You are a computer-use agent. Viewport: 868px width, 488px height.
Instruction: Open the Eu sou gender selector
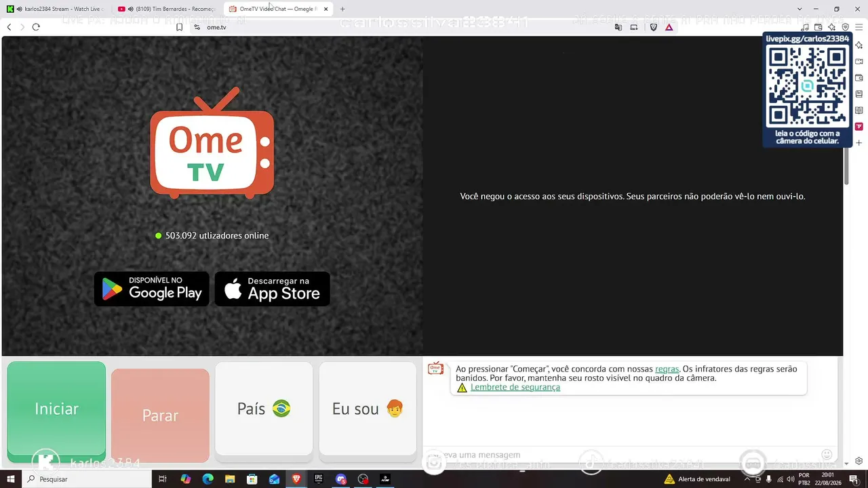368,409
